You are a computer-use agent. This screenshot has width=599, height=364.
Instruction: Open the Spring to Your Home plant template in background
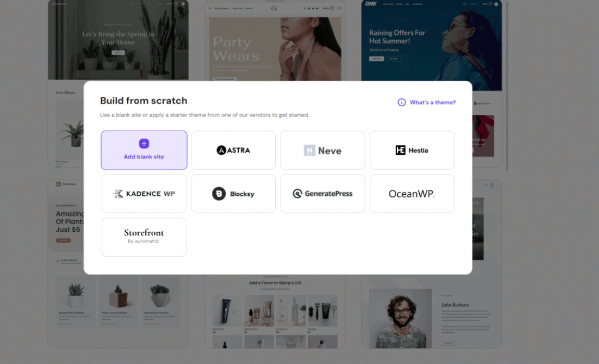coord(118,41)
